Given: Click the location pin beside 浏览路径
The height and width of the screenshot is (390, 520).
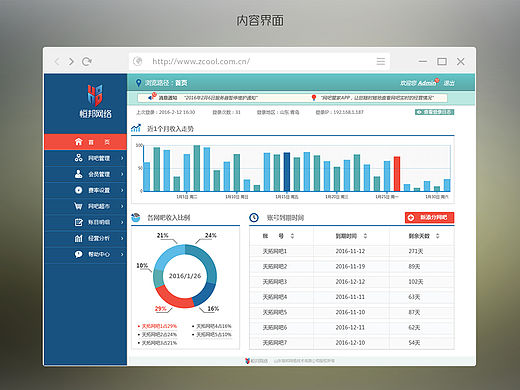Looking at the screenshot, I should coord(138,83).
